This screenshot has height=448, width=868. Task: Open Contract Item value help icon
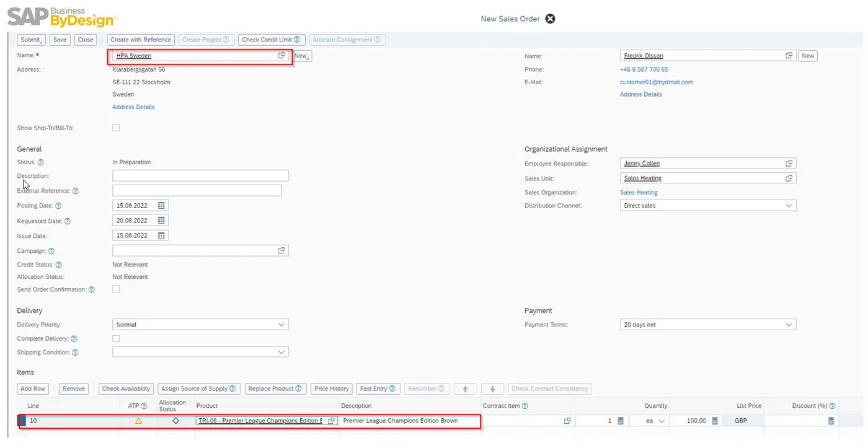point(567,421)
